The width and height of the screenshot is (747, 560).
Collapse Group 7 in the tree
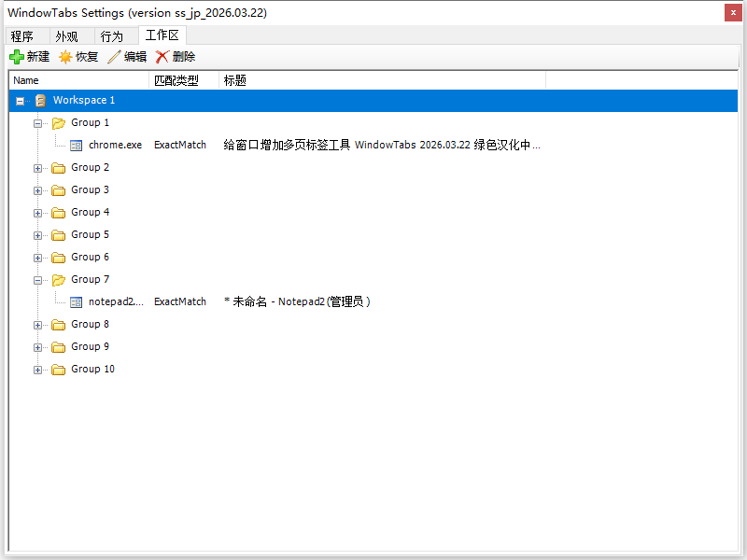(37, 279)
